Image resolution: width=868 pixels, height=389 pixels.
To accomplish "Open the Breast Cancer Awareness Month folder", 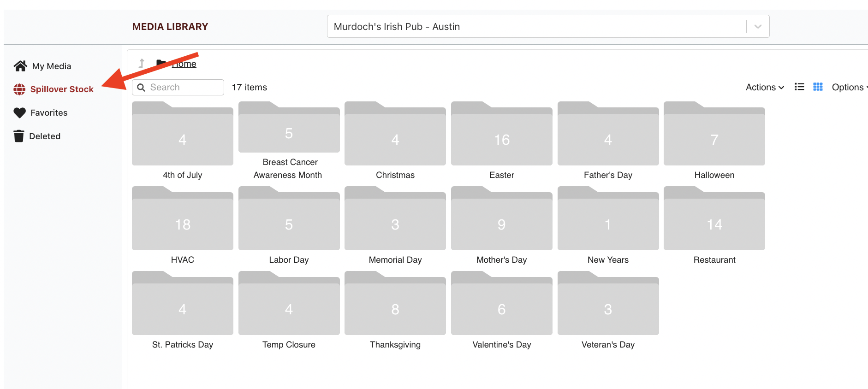I will [289, 132].
